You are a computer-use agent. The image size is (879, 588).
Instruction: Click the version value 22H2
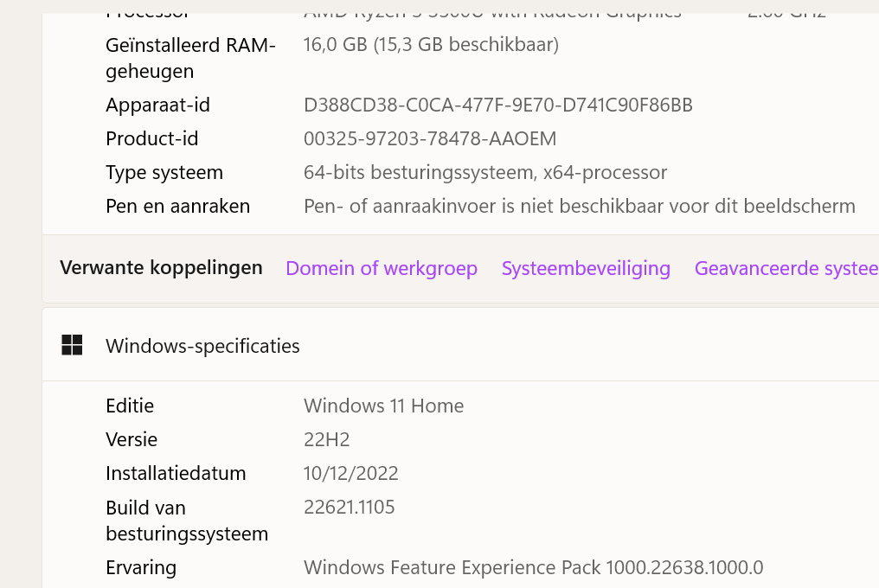click(x=326, y=439)
